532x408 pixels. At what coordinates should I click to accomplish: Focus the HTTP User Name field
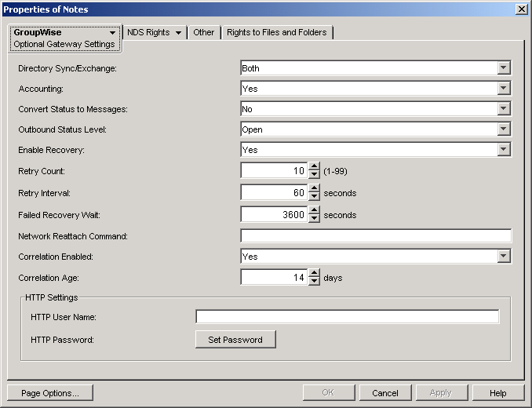(348, 316)
